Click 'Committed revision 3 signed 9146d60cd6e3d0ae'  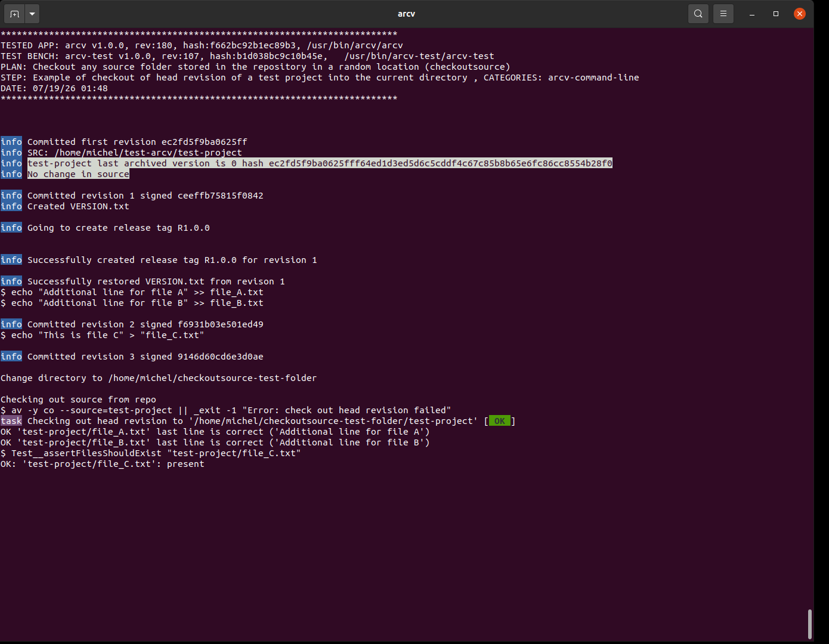(x=146, y=357)
